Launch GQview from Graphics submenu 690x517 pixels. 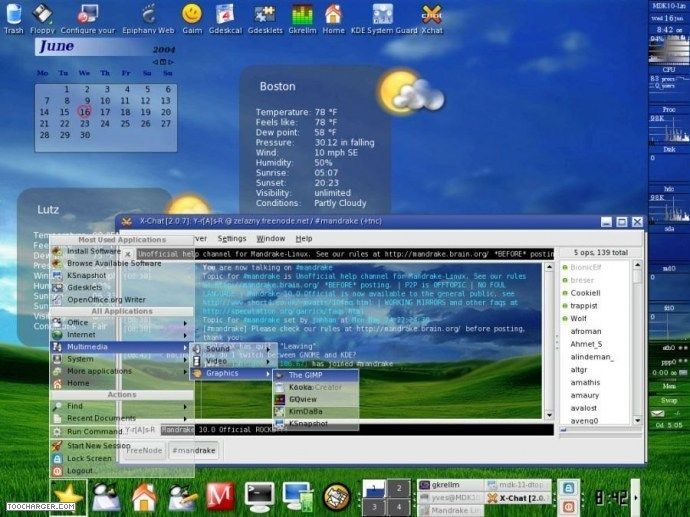pyautogui.click(x=316, y=400)
